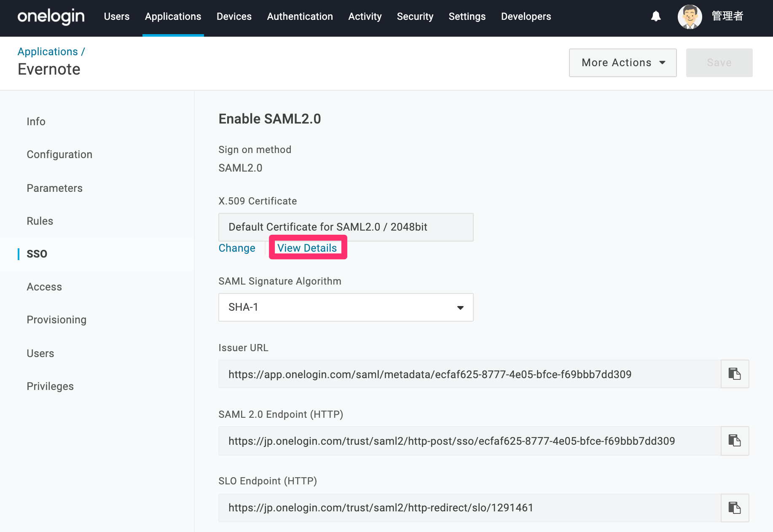This screenshot has width=773, height=532.
Task: Open certificate View Details link
Action: [x=307, y=248]
